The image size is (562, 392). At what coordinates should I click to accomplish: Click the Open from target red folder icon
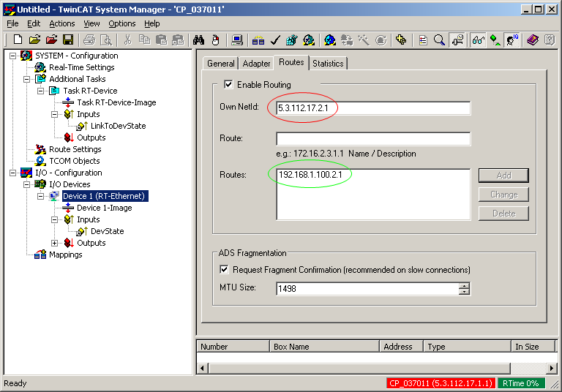point(52,39)
